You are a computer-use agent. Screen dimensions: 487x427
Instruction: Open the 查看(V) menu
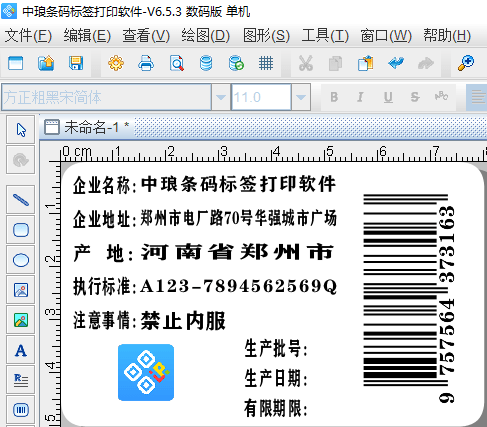click(x=146, y=36)
